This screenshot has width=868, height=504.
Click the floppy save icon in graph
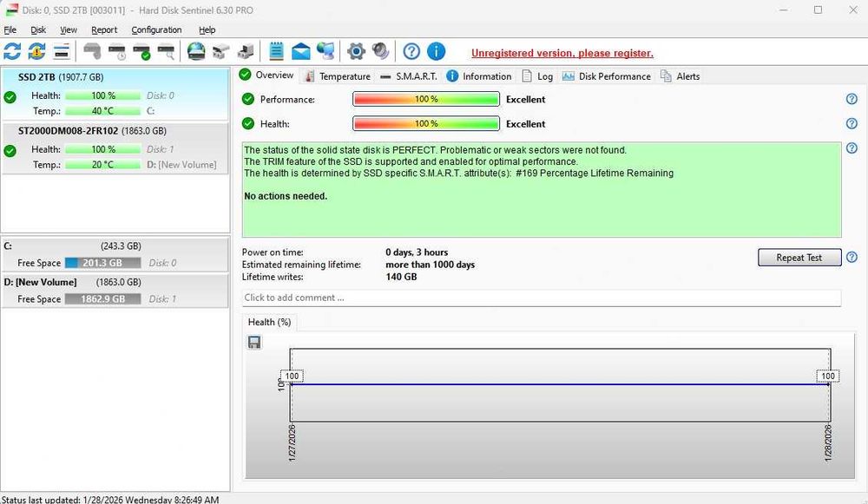254,343
